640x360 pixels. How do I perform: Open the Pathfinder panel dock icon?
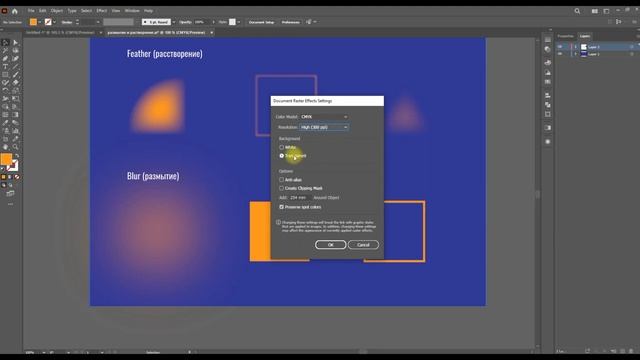tap(547, 105)
